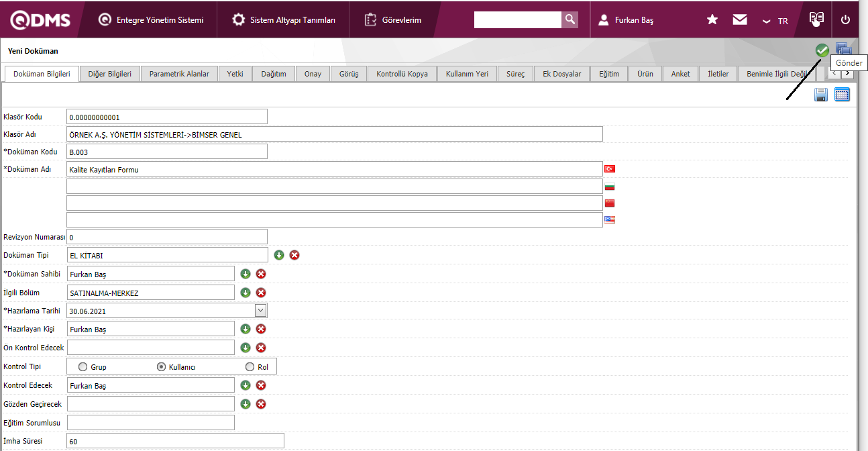The image size is (868, 451).
Task: Click the green checkmark Gönder icon
Action: 822,50
